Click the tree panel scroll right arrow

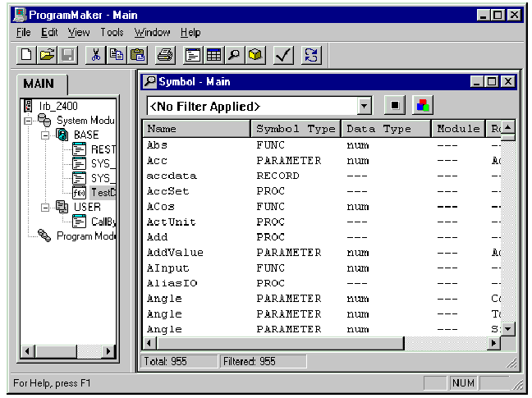click(x=108, y=351)
